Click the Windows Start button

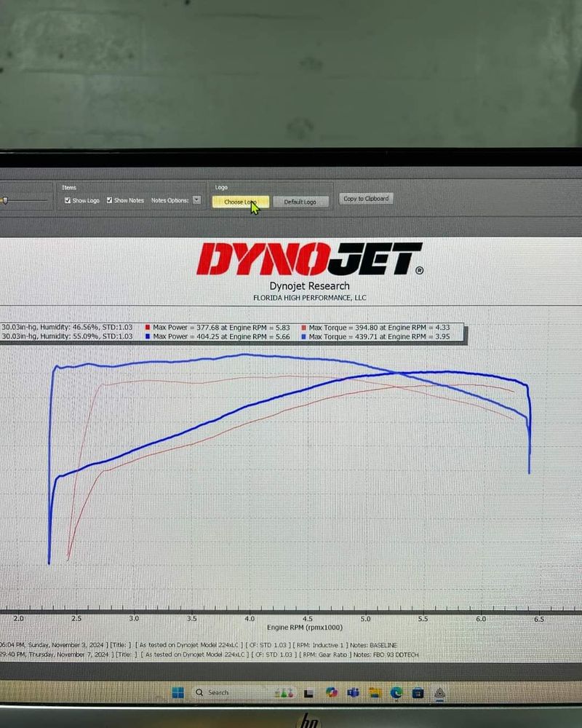coord(178,692)
